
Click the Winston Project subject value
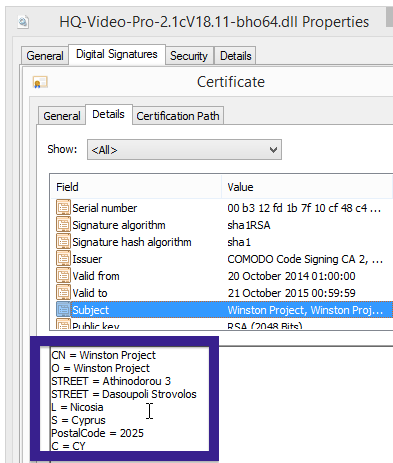coord(305,310)
